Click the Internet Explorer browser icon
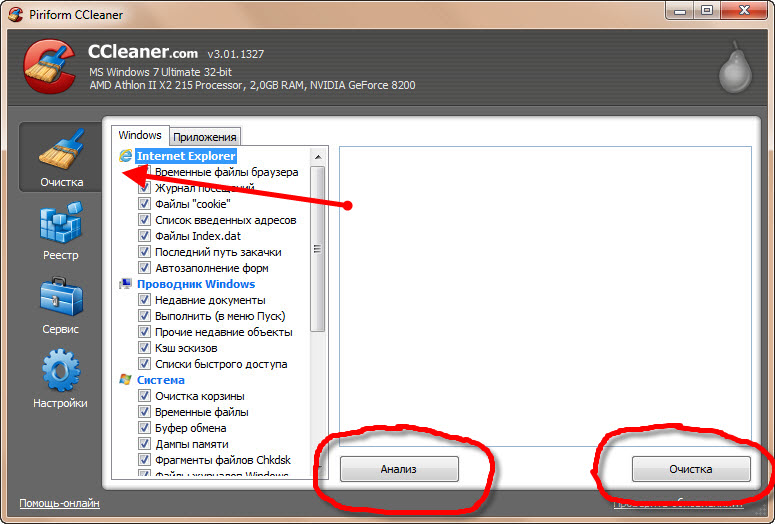Viewport: 775px width, 524px height. (126, 156)
